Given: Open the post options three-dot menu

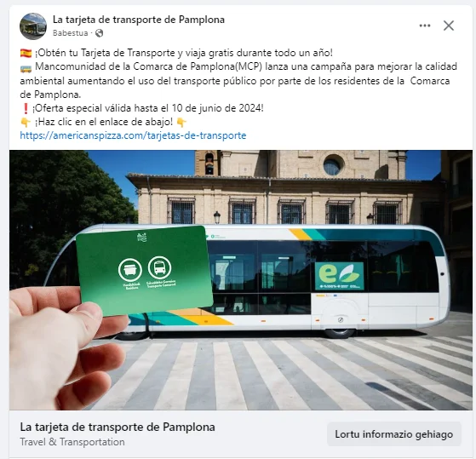Looking at the screenshot, I should [x=425, y=26].
